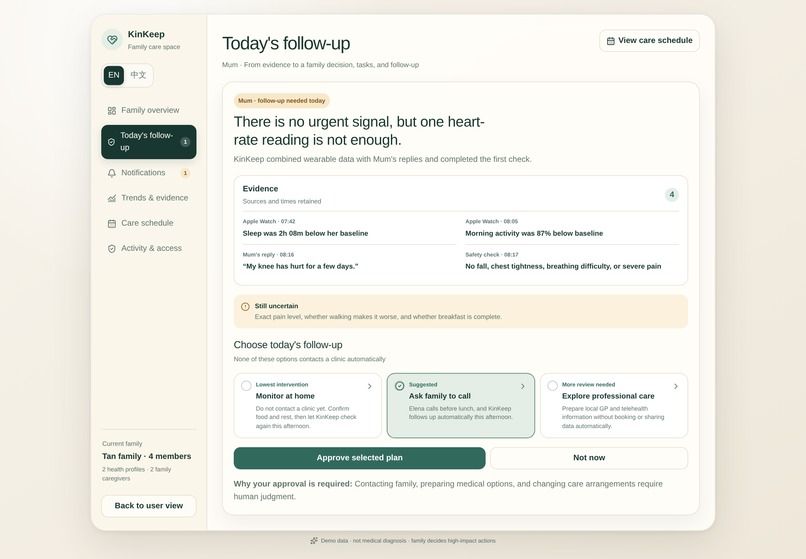
Task: Click the Still uncertain heading
Action: coord(277,306)
